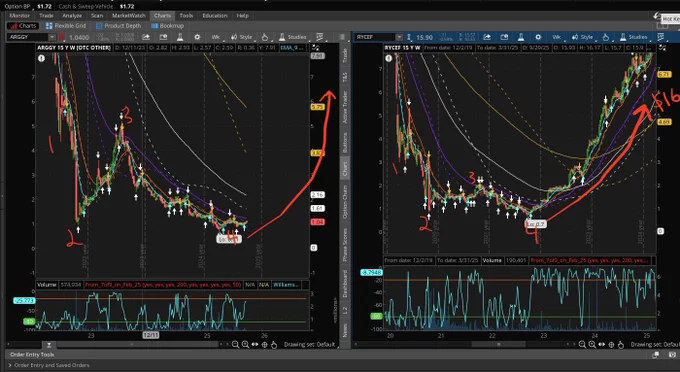Select the Charts sub-tab button

click(23, 26)
